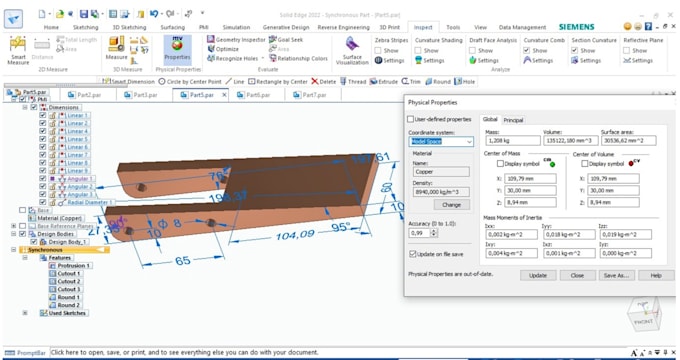
Task: Click the Undo arrow icon
Action: click(x=154, y=14)
